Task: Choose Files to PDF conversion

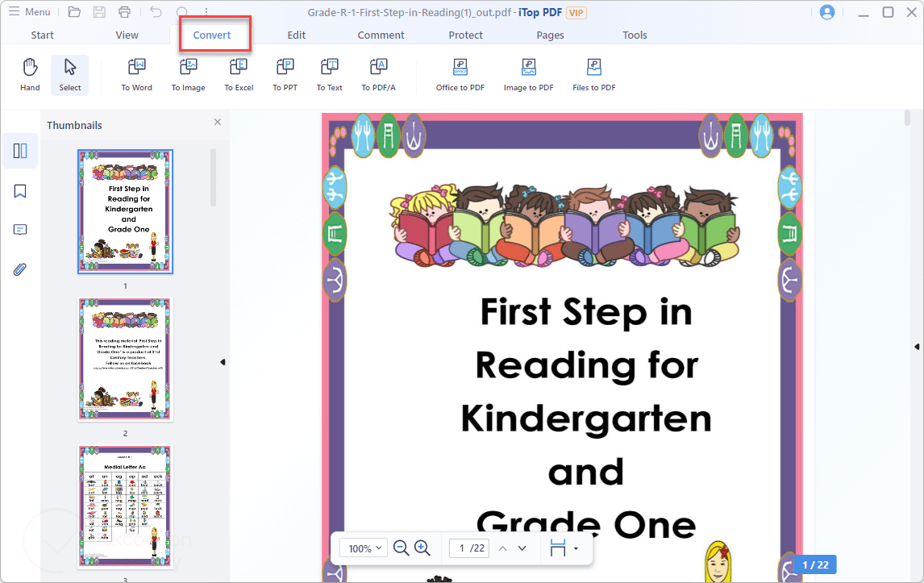Action: [594, 75]
